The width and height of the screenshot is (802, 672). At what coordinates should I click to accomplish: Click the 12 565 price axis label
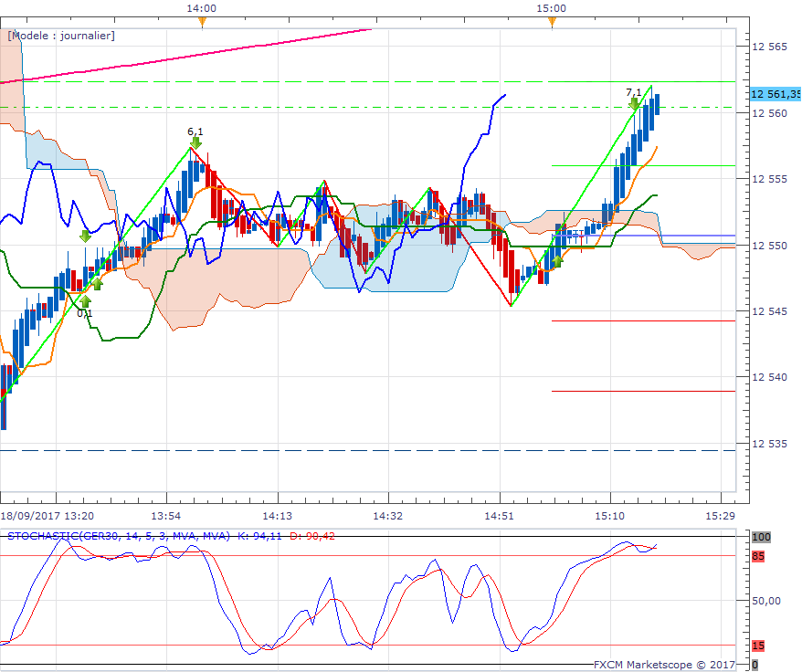769,46
